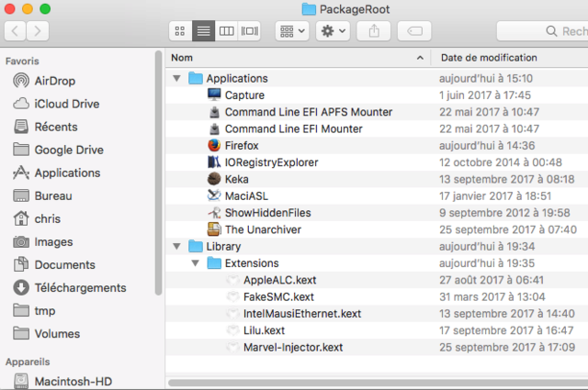
Task: Sort by Date de modification column
Action: [510, 58]
